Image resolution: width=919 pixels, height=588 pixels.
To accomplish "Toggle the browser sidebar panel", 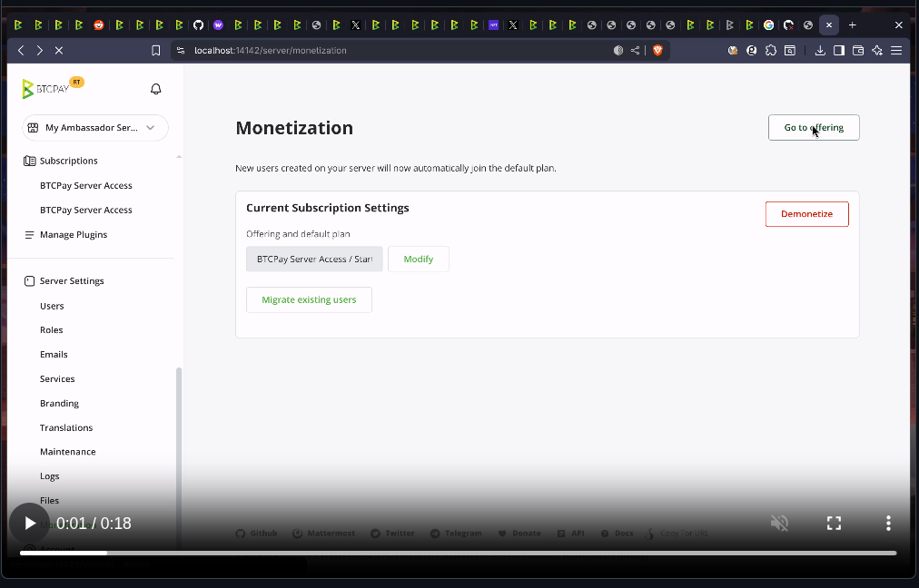I will [x=839, y=51].
